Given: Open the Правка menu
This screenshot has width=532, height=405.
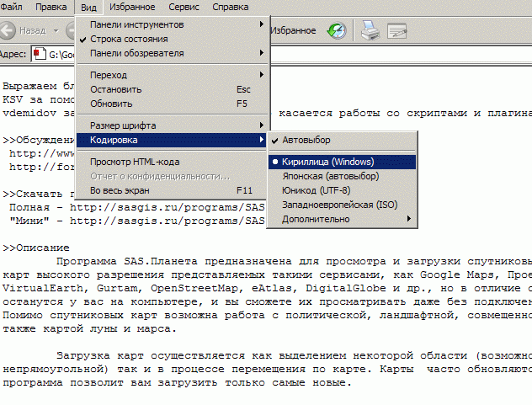Looking at the screenshot, I should [52, 7].
